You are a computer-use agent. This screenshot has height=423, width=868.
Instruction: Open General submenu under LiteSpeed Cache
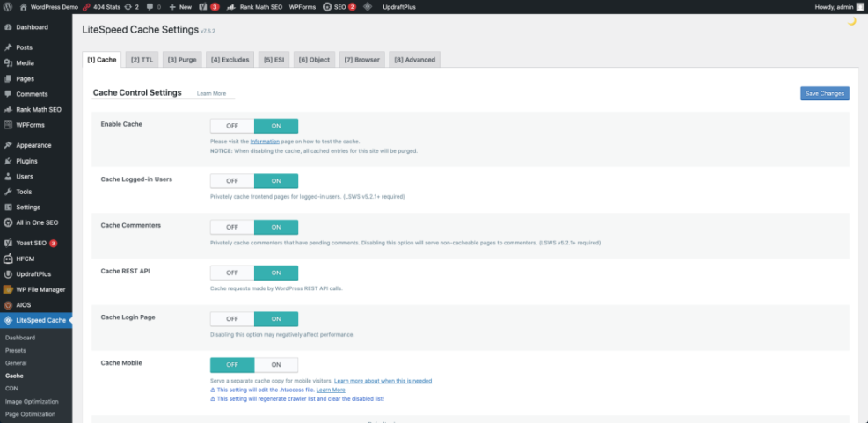click(x=16, y=363)
